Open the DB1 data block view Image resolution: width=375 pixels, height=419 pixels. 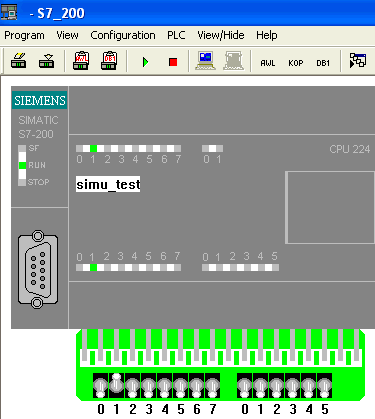tap(323, 63)
